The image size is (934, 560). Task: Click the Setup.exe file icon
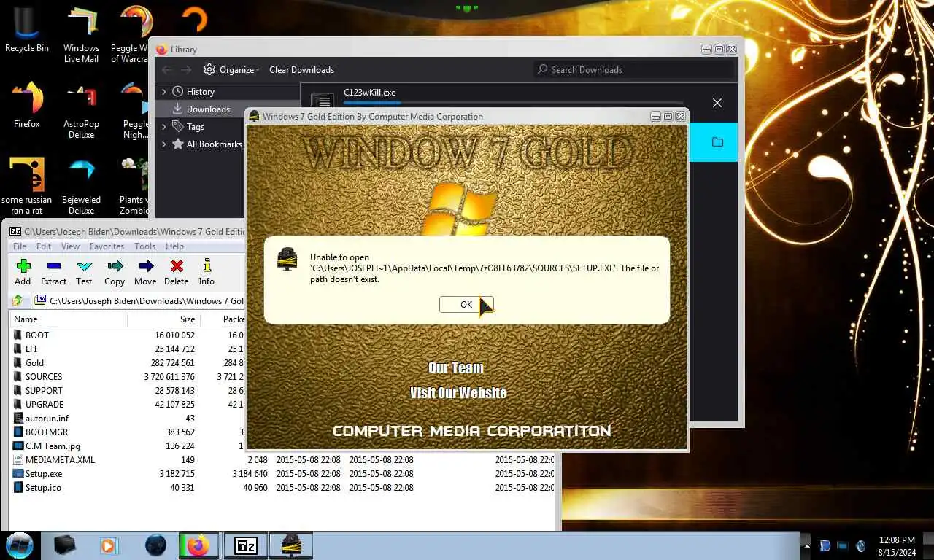(18, 473)
